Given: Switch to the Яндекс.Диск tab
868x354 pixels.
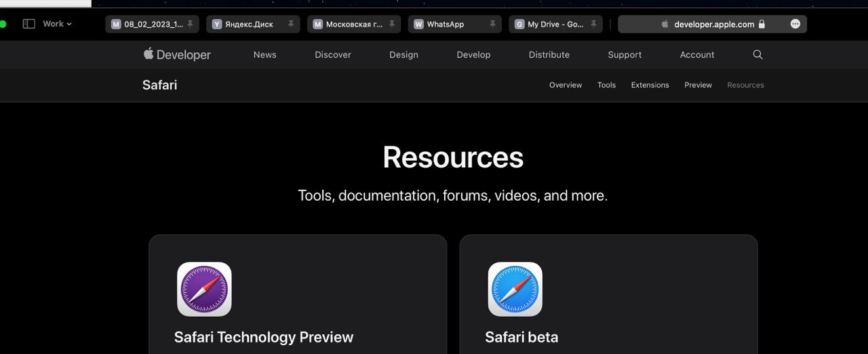Looking at the screenshot, I should click(x=253, y=24).
